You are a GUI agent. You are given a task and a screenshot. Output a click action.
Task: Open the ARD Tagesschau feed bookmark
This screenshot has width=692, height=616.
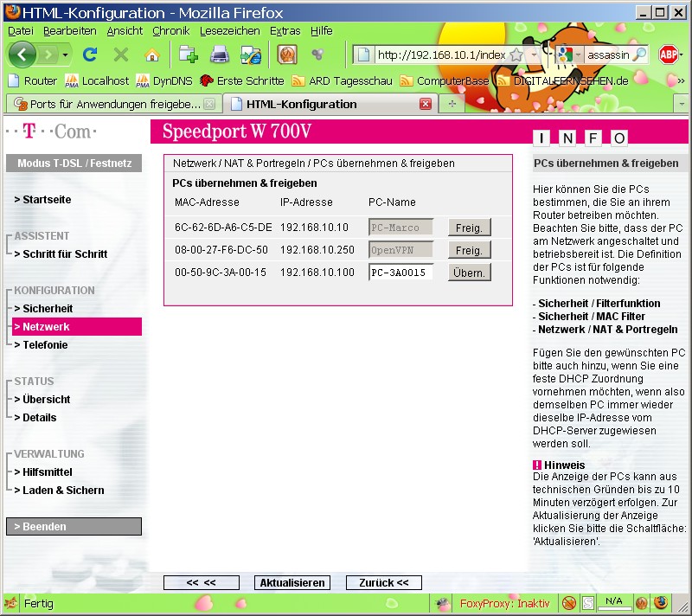[342, 80]
